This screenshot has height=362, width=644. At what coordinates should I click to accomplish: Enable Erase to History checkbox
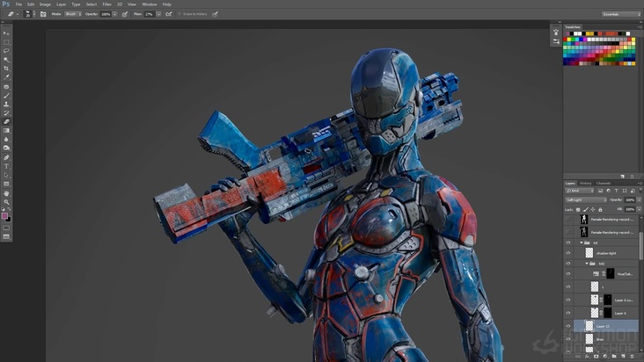coord(179,14)
